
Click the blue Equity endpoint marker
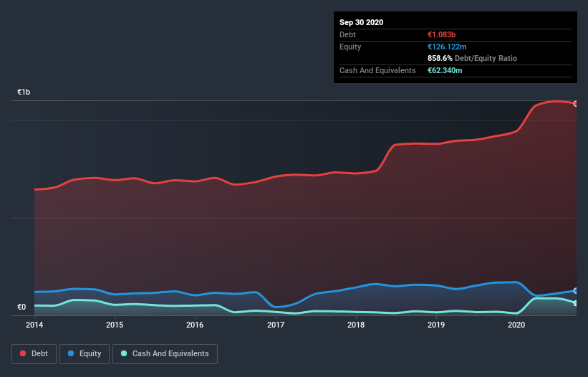(576, 291)
